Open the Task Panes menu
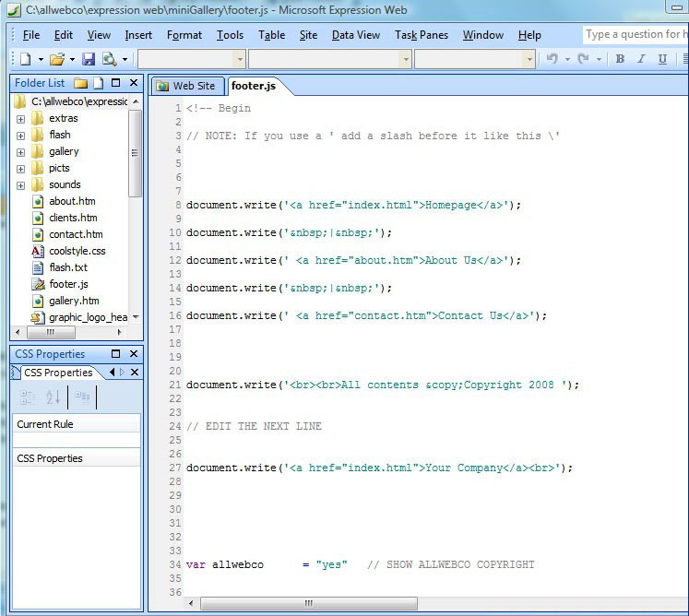Screen dimensions: 689x616 (x=422, y=35)
